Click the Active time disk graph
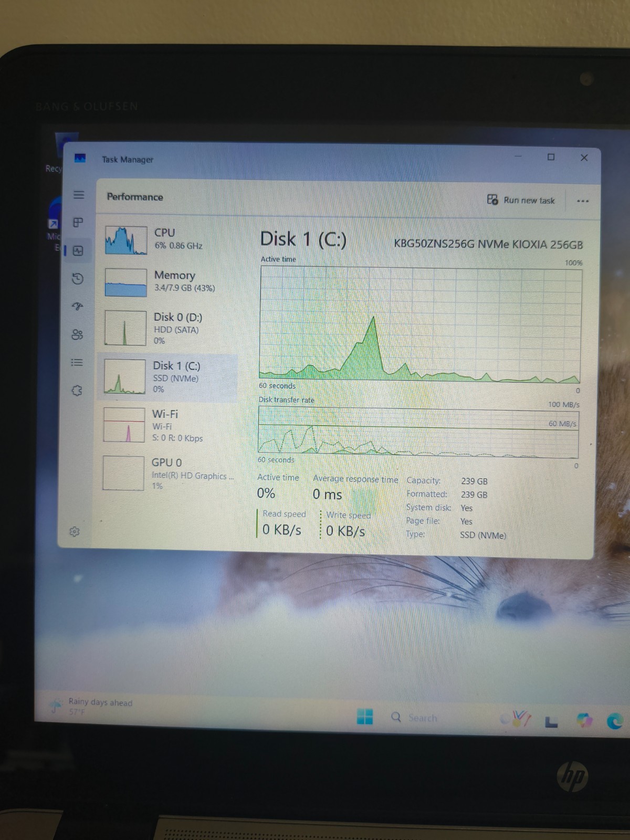 (x=420, y=323)
